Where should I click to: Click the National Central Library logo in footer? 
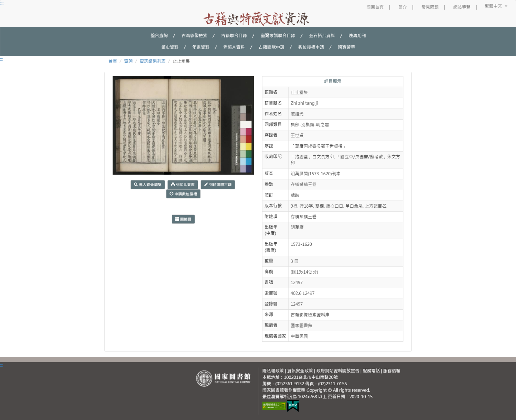224,378
